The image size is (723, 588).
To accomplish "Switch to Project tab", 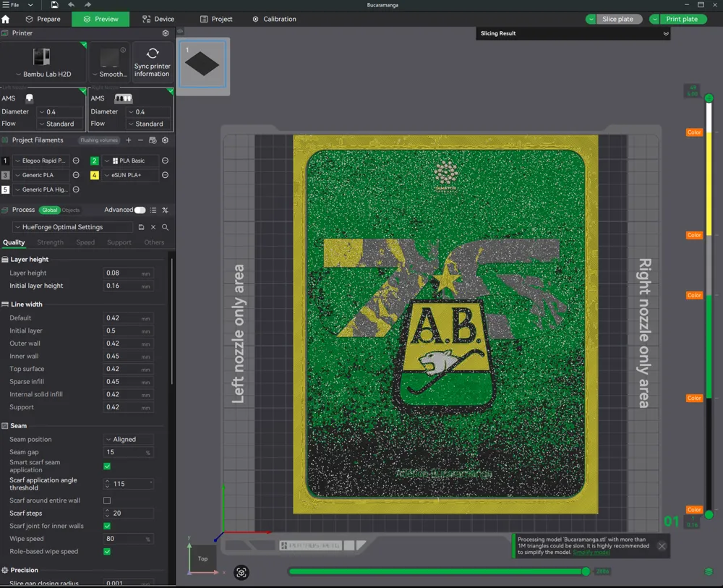I will (216, 19).
